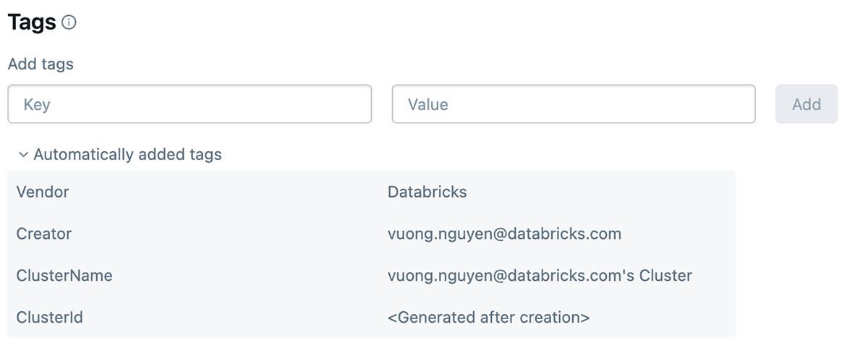Image resolution: width=868 pixels, height=364 pixels.
Task: Select the Creator tag key
Action: click(44, 234)
